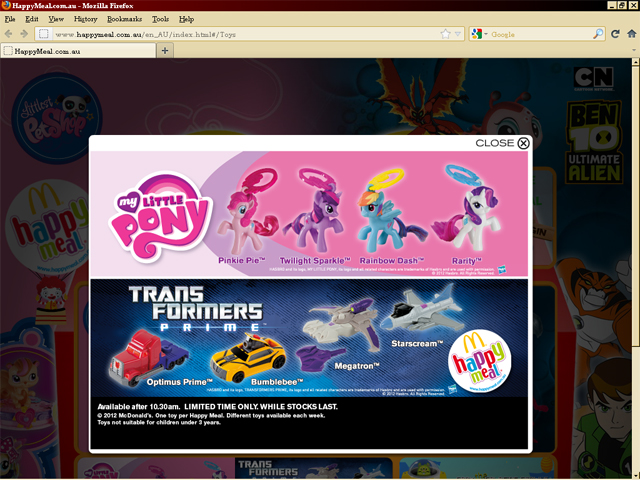
Task: Click the Rarity name label
Action: pos(467,260)
